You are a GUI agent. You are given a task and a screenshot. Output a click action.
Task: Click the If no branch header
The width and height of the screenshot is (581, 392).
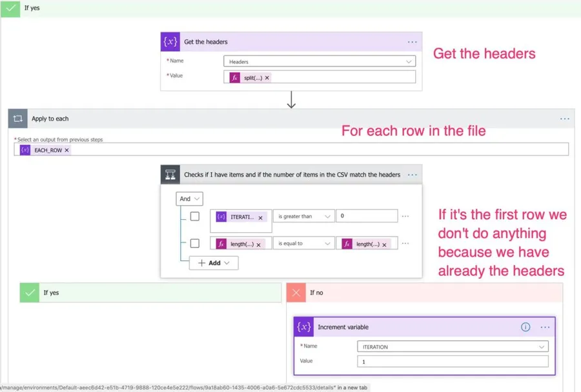pos(424,293)
